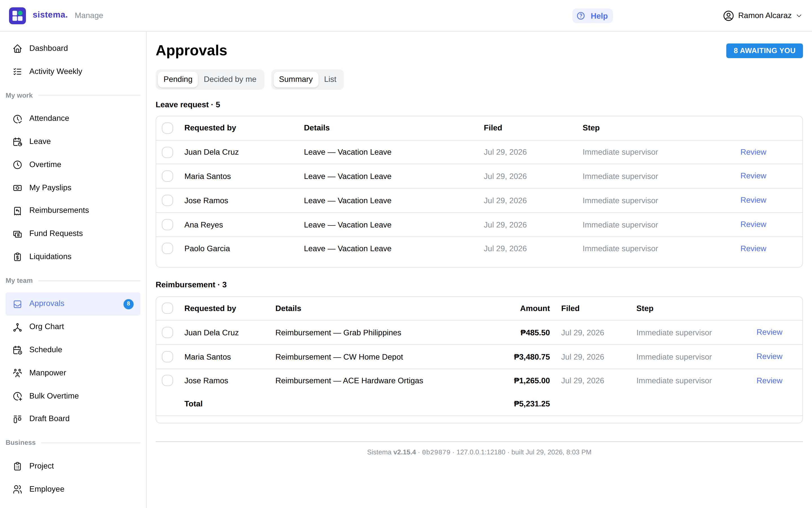Image resolution: width=812 pixels, height=508 pixels.
Task: Click the Overtime clock icon
Action: pyautogui.click(x=17, y=165)
